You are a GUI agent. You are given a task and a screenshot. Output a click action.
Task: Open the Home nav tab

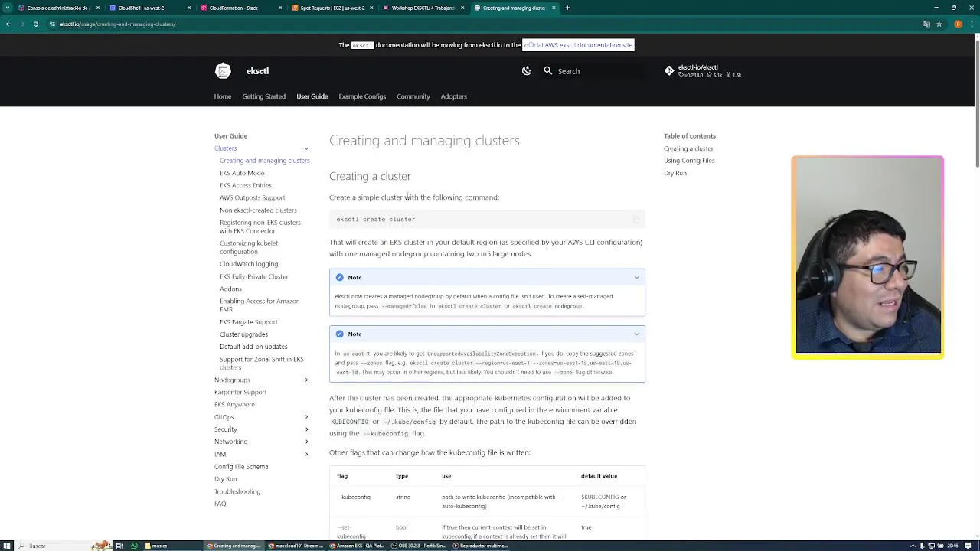(x=223, y=96)
